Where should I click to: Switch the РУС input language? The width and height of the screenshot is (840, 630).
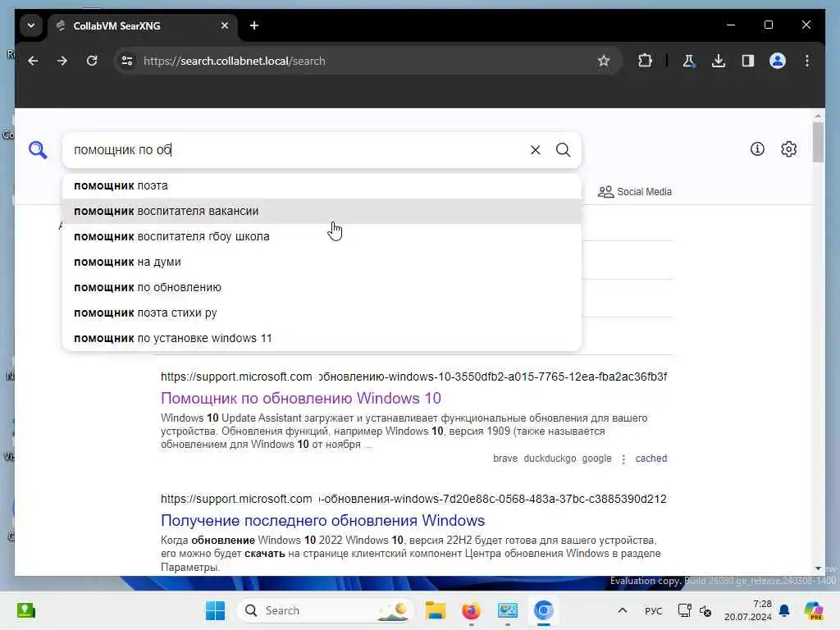click(x=653, y=610)
